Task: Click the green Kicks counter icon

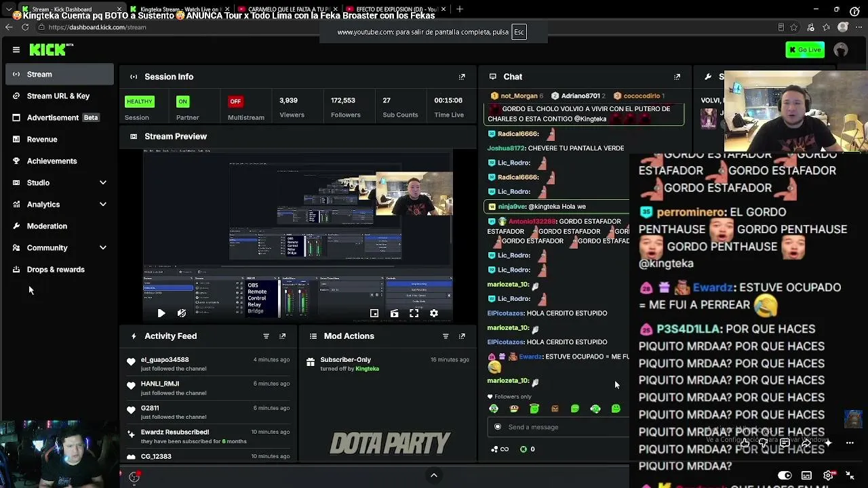Action: coord(523,449)
